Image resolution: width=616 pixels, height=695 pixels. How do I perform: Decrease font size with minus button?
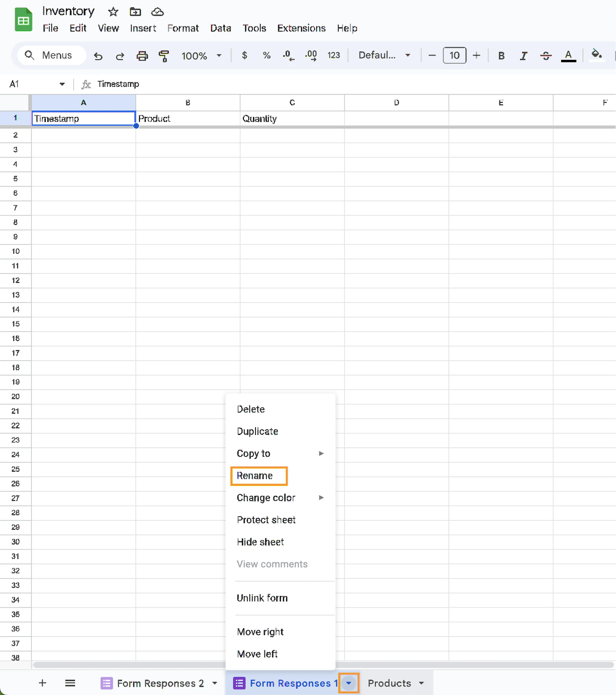[432, 55]
